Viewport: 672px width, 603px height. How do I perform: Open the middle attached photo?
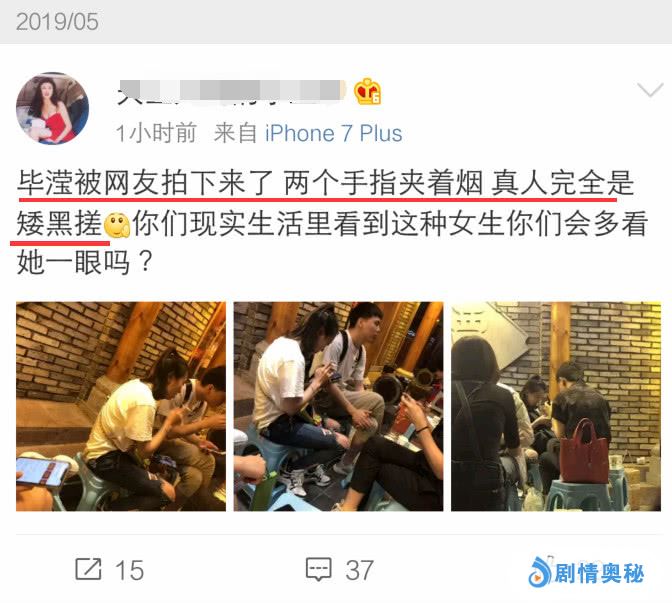pyautogui.click(x=338, y=406)
